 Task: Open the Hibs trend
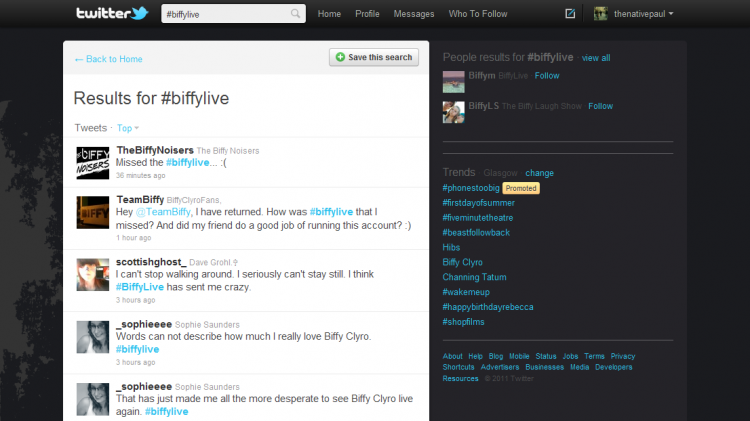(x=451, y=247)
